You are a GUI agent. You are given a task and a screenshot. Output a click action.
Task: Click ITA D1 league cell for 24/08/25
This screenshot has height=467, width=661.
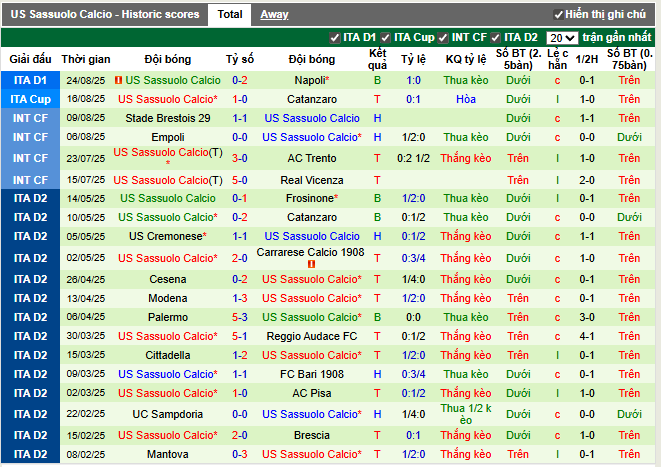pyautogui.click(x=30, y=80)
